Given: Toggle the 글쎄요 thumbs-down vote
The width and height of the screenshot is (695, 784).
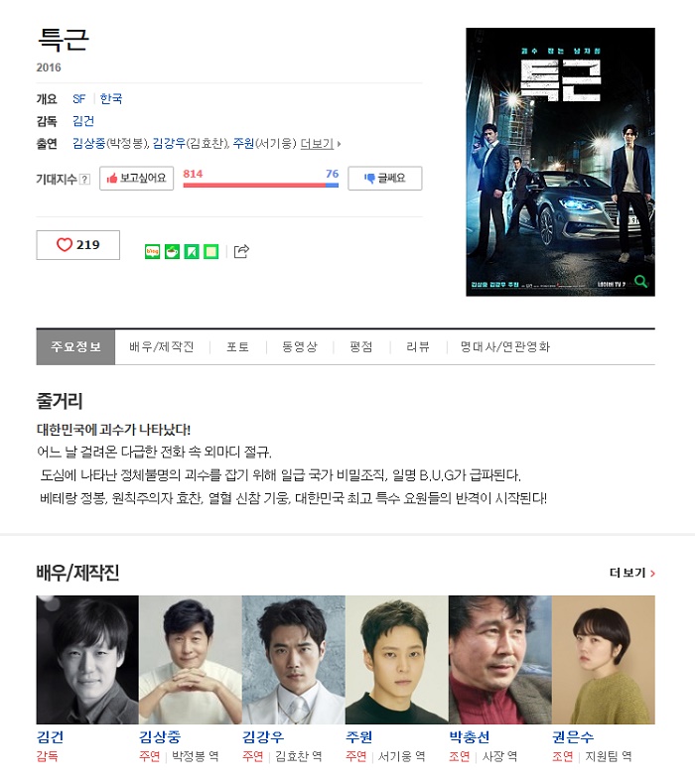Looking at the screenshot, I should 385,179.
